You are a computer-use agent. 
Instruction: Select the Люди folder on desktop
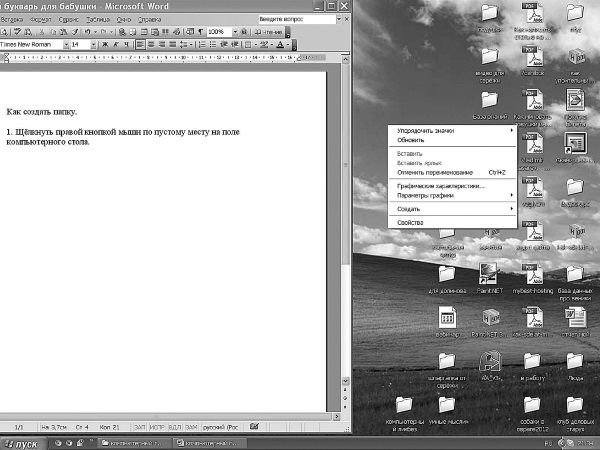(x=575, y=362)
